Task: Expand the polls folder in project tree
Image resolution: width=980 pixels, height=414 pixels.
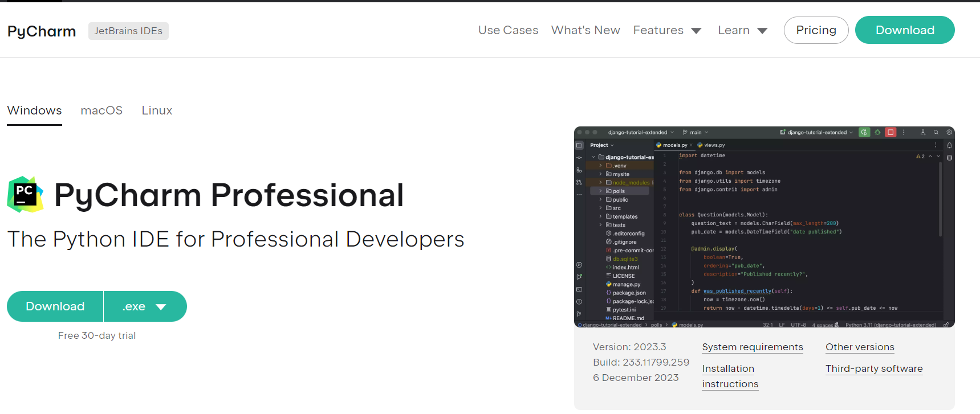Action: [x=600, y=191]
